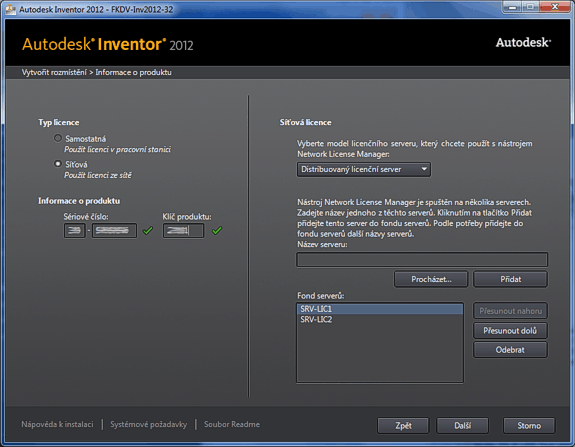Viewport: 575px width, 447px height.
Task: Click the Přesunout nahoru button
Action: coord(510,311)
